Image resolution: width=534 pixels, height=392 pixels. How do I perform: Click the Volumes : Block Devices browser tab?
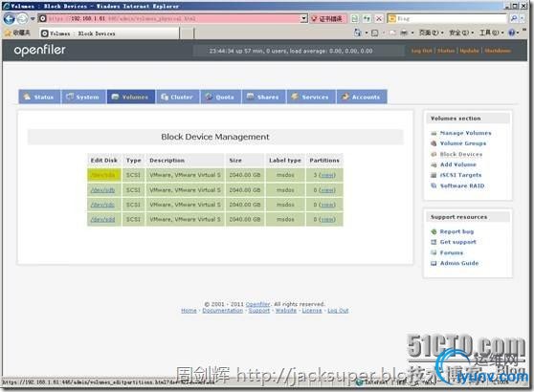(109, 33)
